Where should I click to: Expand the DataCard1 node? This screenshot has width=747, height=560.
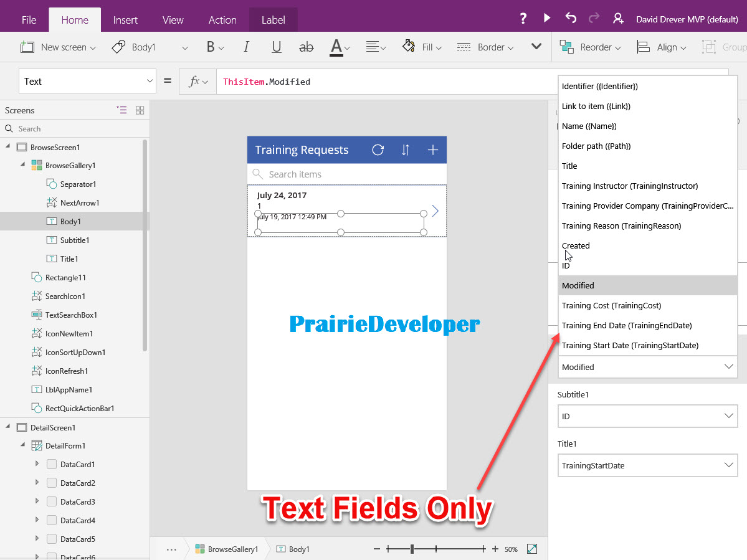pos(37,464)
